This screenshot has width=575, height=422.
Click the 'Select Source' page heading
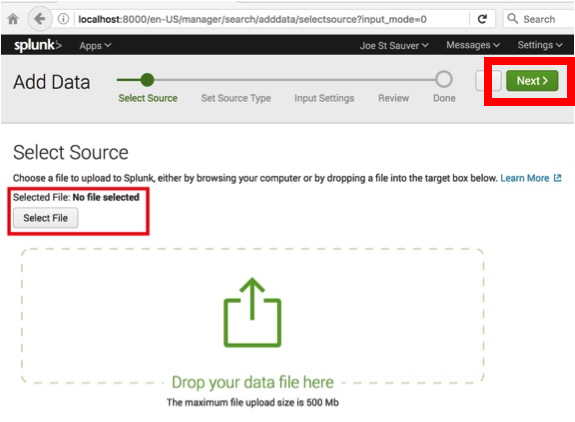(x=71, y=153)
